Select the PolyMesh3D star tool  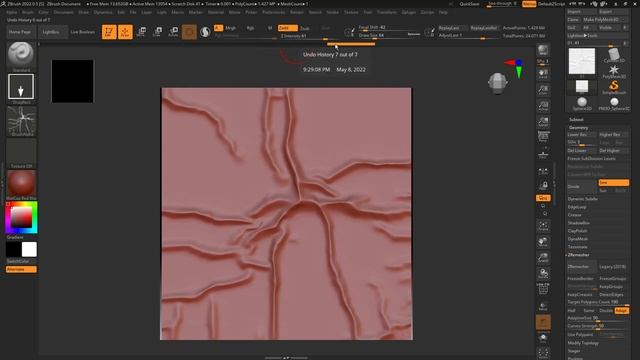[x=613, y=71]
